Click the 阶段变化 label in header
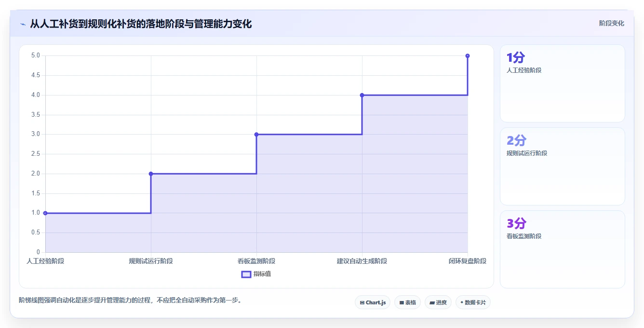This screenshot has width=644, height=328. point(611,23)
